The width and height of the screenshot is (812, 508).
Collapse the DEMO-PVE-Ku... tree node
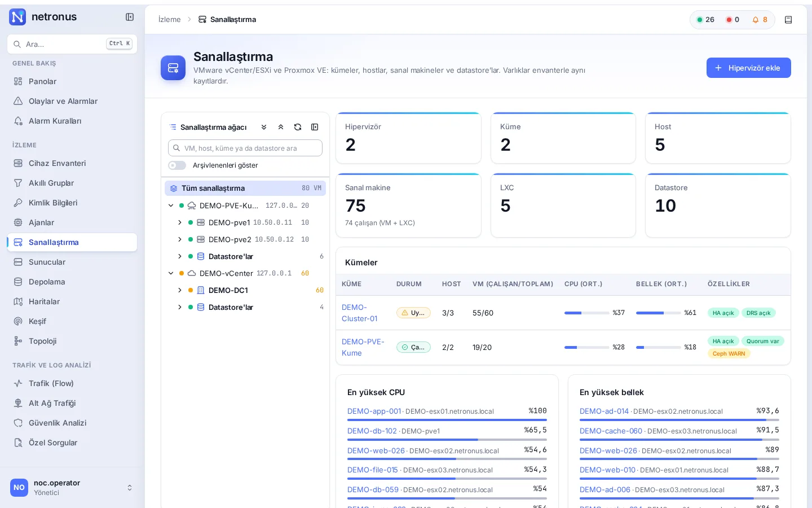point(171,205)
